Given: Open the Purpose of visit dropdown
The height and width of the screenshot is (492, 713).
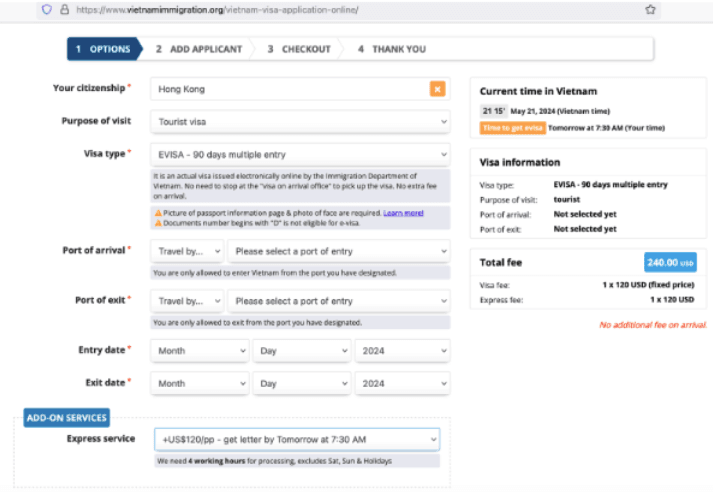Looking at the screenshot, I should pyautogui.click(x=300, y=121).
